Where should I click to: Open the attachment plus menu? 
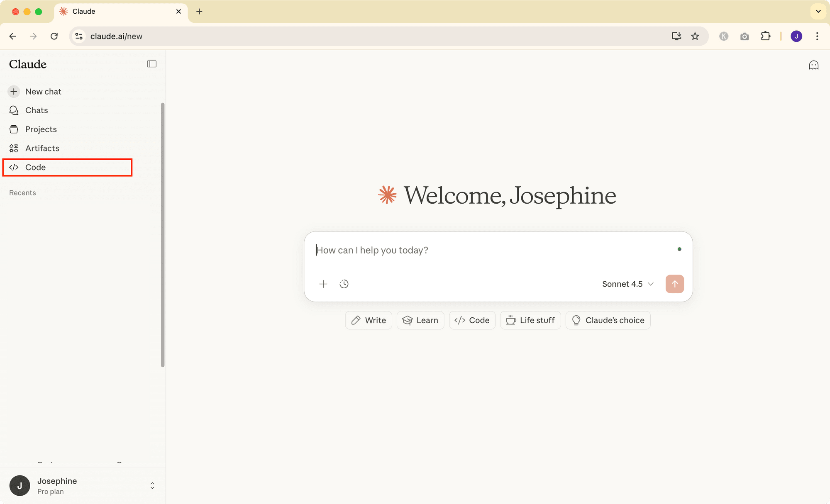pos(323,284)
